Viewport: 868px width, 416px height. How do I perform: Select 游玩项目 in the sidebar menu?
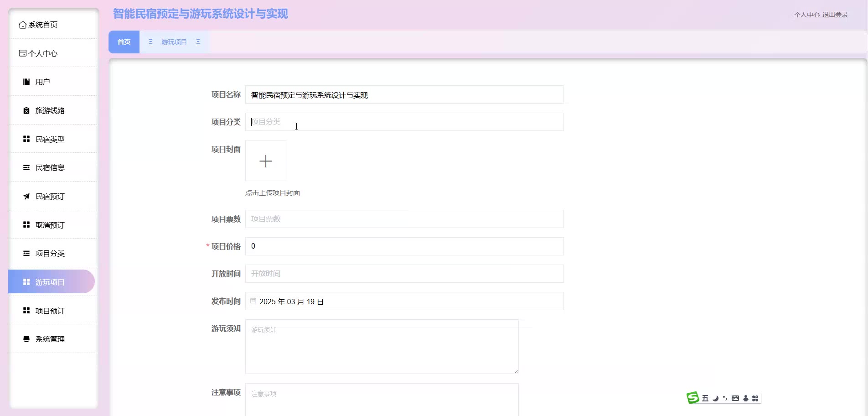(x=52, y=282)
